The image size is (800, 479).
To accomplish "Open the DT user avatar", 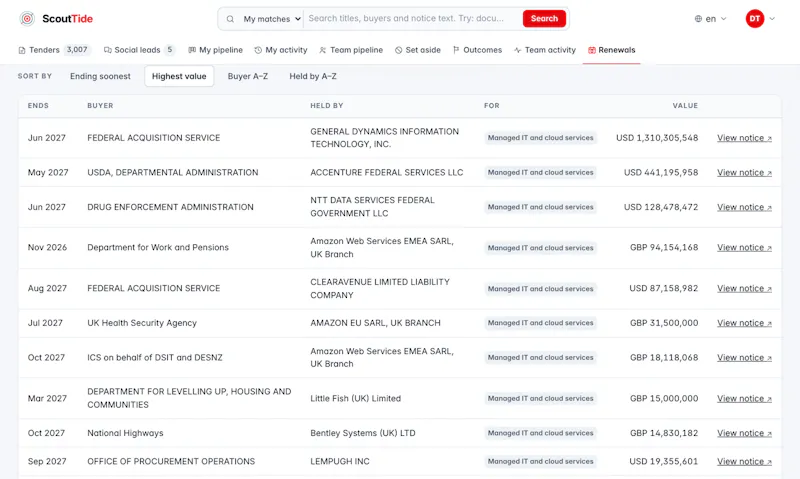I will [755, 19].
